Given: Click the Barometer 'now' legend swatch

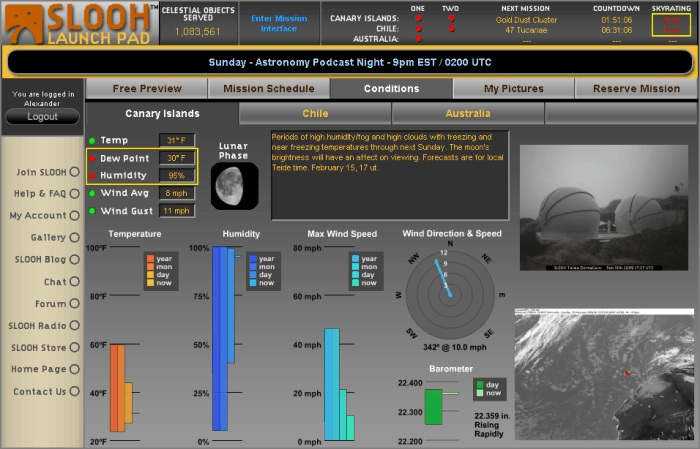Looking at the screenshot, I should click(480, 393).
